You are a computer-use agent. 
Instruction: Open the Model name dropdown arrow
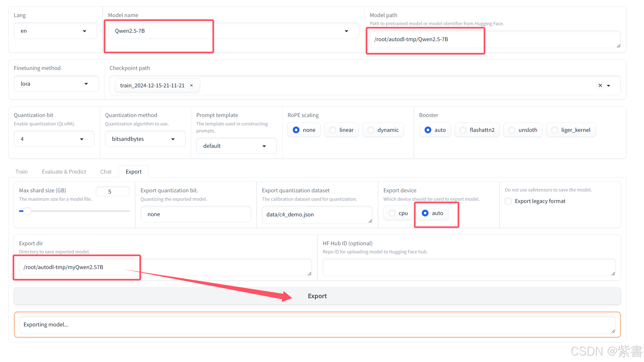click(346, 31)
